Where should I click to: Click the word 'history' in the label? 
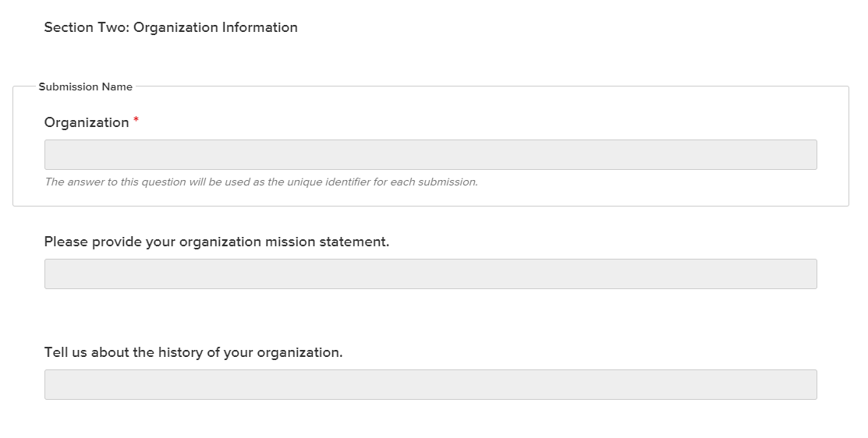[x=180, y=352]
